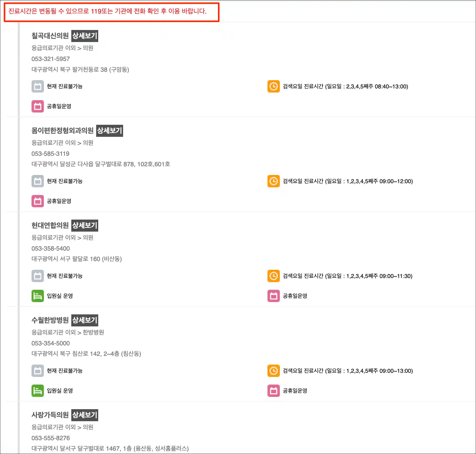This screenshot has height=454, width=476.
Task: Click the pink 공휴일운영 icon for 수월한방병원
Action: point(273,391)
